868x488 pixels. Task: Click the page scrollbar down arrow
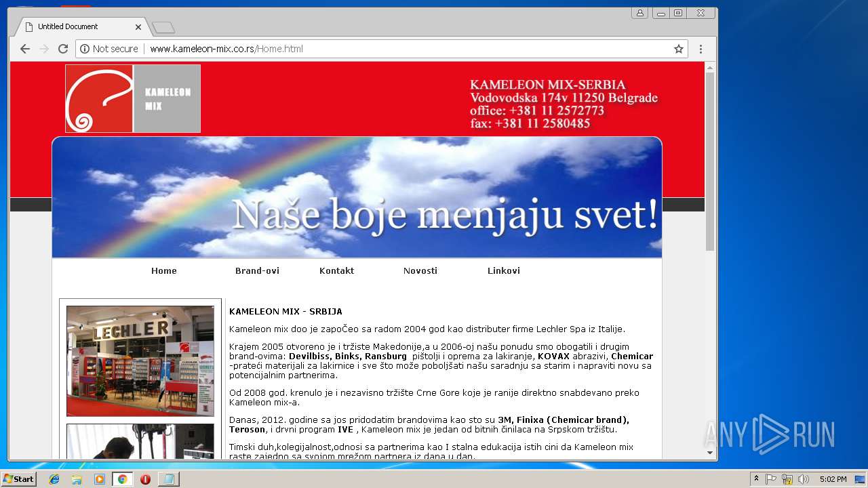tap(710, 453)
